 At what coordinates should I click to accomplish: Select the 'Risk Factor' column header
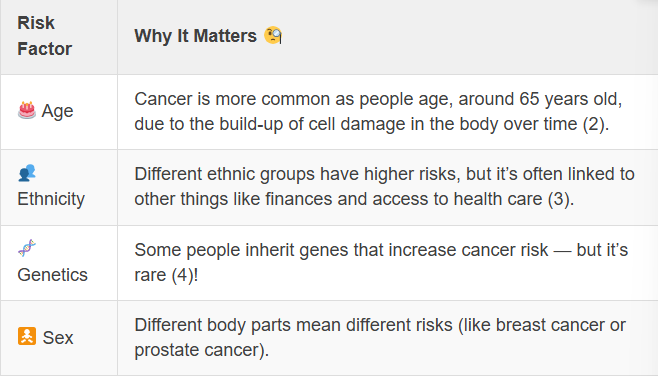(x=44, y=36)
